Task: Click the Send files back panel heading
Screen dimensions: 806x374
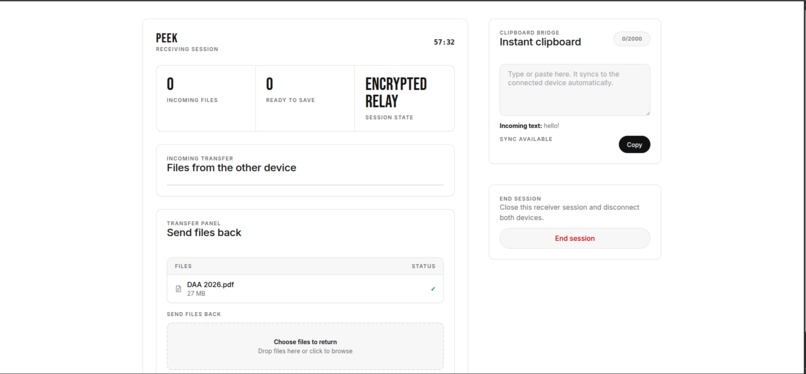Action: pos(204,232)
